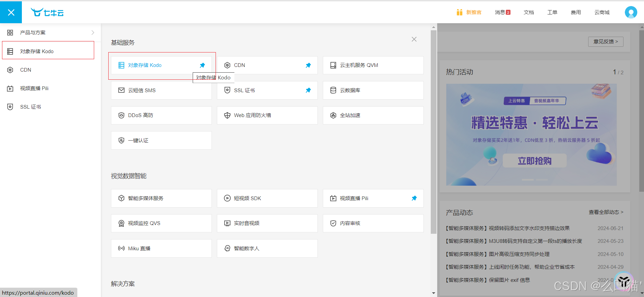644x297 pixels.
Task: Click the Miku 直播 broadcast icon
Action: (121, 248)
